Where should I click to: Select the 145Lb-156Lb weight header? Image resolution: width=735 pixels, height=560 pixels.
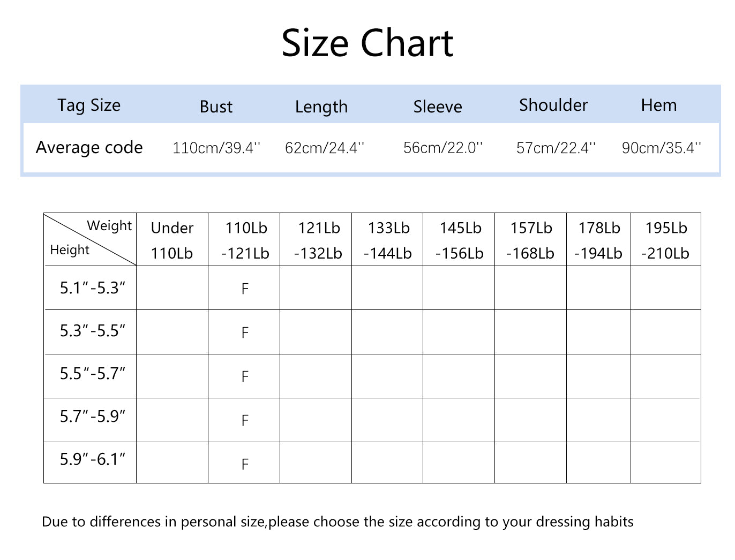460,240
